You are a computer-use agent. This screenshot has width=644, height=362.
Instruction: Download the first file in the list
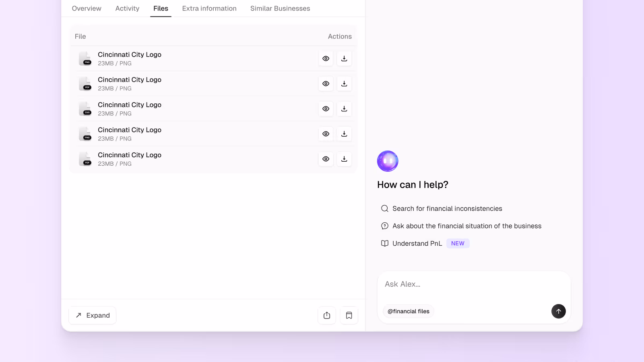(344, 58)
